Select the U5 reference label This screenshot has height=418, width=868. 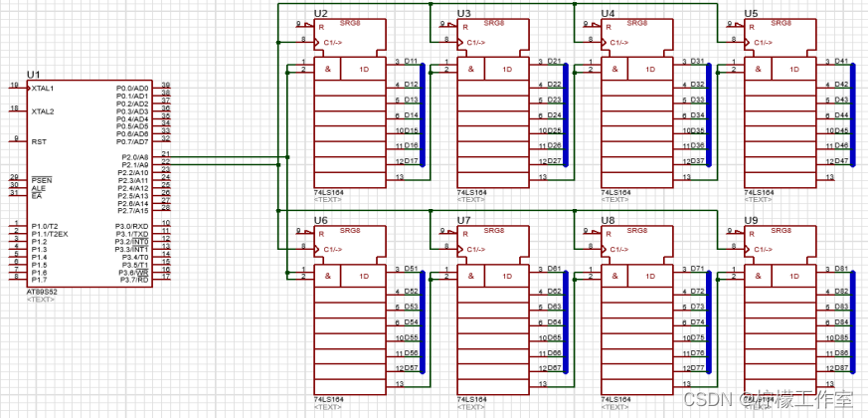pos(752,13)
